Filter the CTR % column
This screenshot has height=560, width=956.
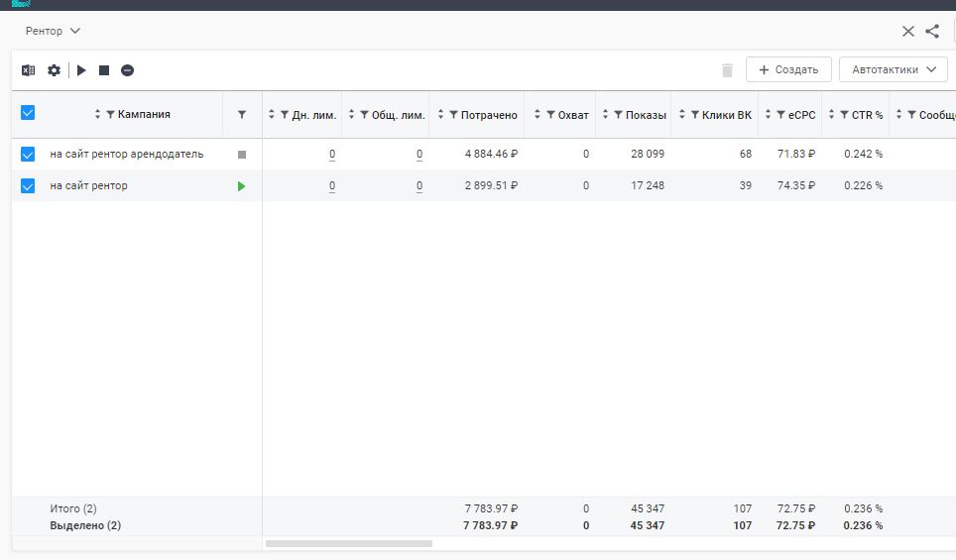844,115
